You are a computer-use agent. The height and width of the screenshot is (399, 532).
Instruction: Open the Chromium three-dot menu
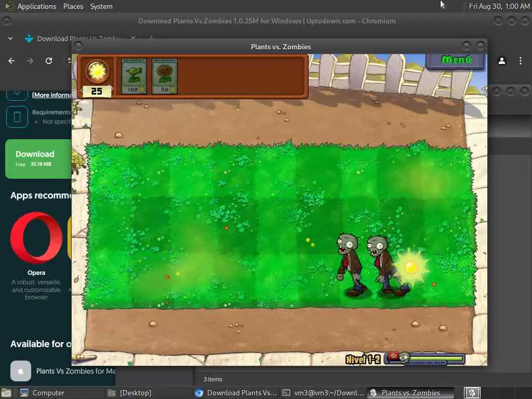pyautogui.click(x=521, y=61)
